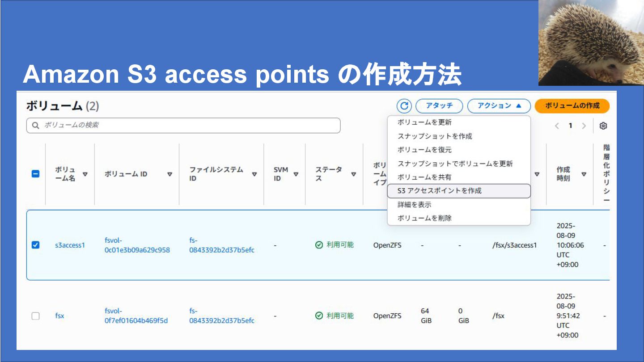This screenshot has width=644, height=362.
Task: Sort by ボリューム ID column arrow
Action: [170, 174]
